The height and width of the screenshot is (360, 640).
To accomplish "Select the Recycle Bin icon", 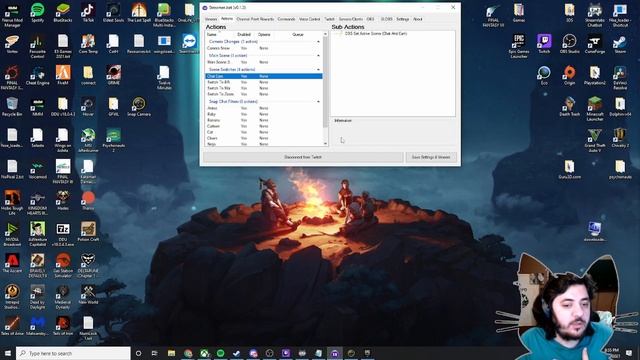I will pyautogui.click(x=12, y=107).
